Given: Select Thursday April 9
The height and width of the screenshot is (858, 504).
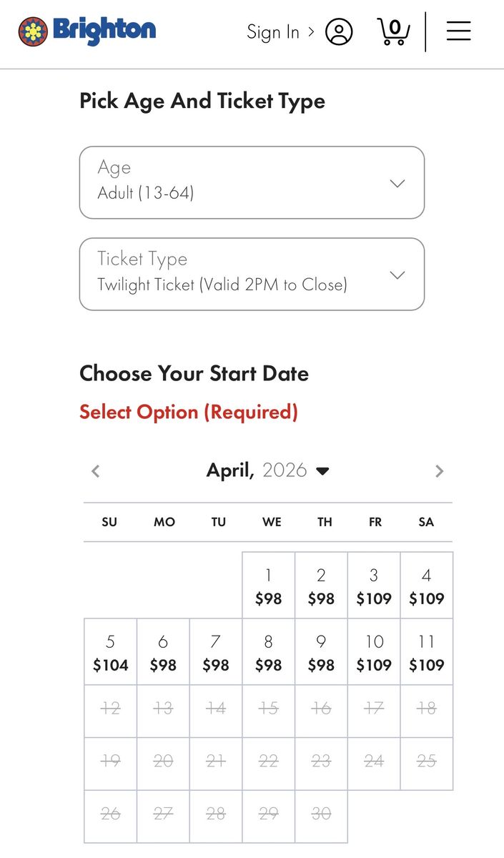Looking at the screenshot, I should 321,652.
